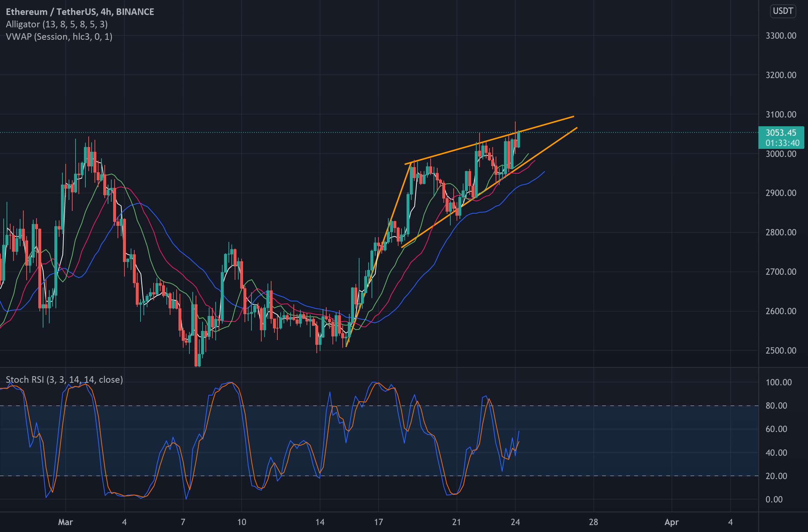Click the current price label 3053.45
The image size is (808, 532).
(x=781, y=133)
